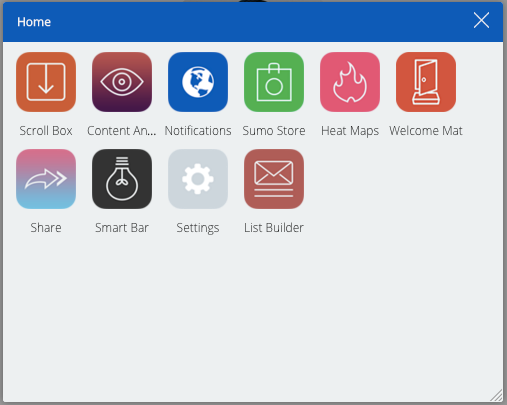Image resolution: width=507 pixels, height=405 pixels.
Task: Click the Content An... label
Action: [122, 131]
